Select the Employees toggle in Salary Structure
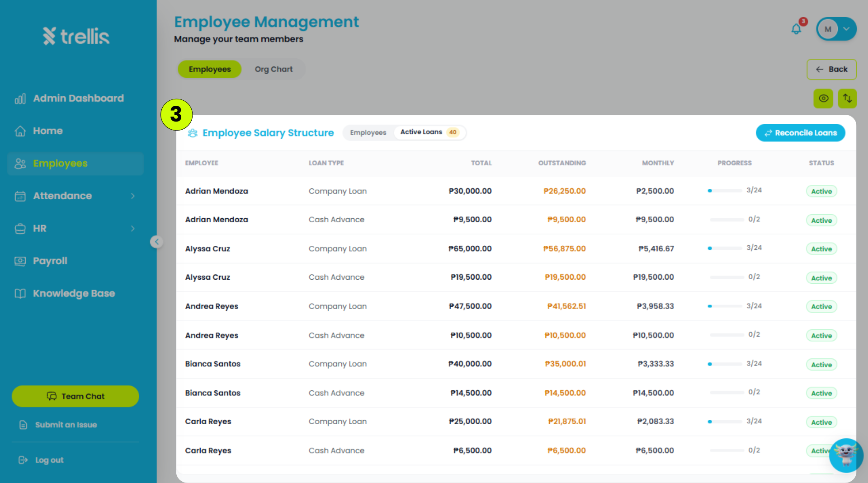868x483 pixels. click(368, 132)
